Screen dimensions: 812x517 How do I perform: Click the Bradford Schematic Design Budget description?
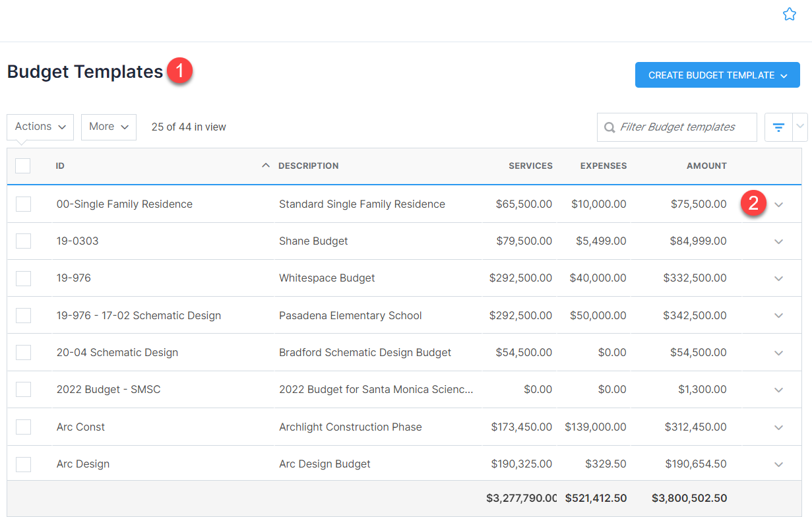[365, 352]
